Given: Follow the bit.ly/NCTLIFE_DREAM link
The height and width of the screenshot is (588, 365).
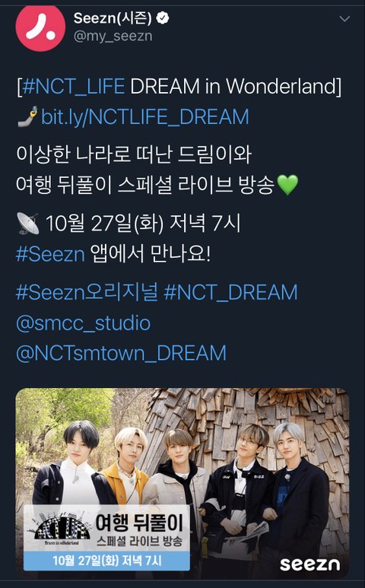Looking at the screenshot, I should (145, 116).
